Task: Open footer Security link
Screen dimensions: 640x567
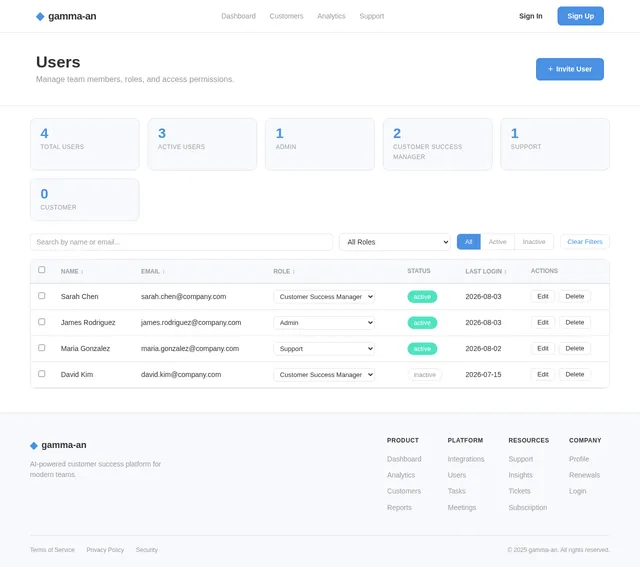Action: pyautogui.click(x=147, y=550)
